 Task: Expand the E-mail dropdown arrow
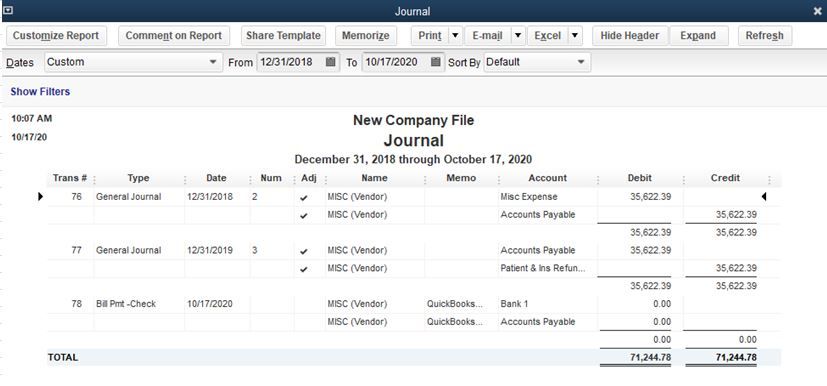pos(518,36)
